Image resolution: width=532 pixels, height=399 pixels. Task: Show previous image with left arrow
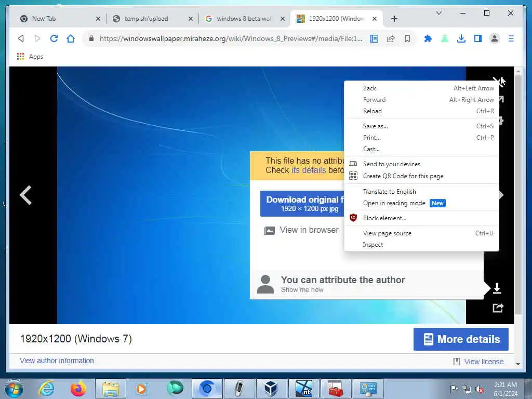coord(25,195)
